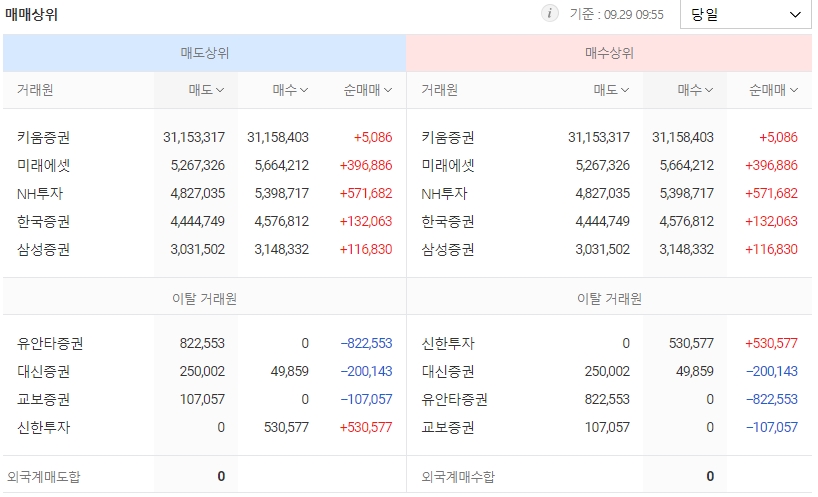The height and width of the screenshot is (497, 818).
Task: Sort 매수상위 table by 매수 column
Action: pos(695,90)
